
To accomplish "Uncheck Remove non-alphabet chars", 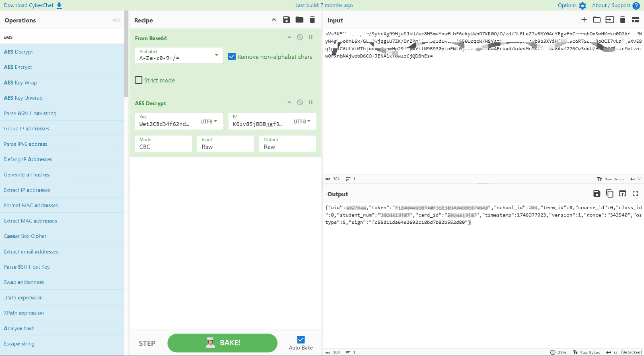I will 232,56.
